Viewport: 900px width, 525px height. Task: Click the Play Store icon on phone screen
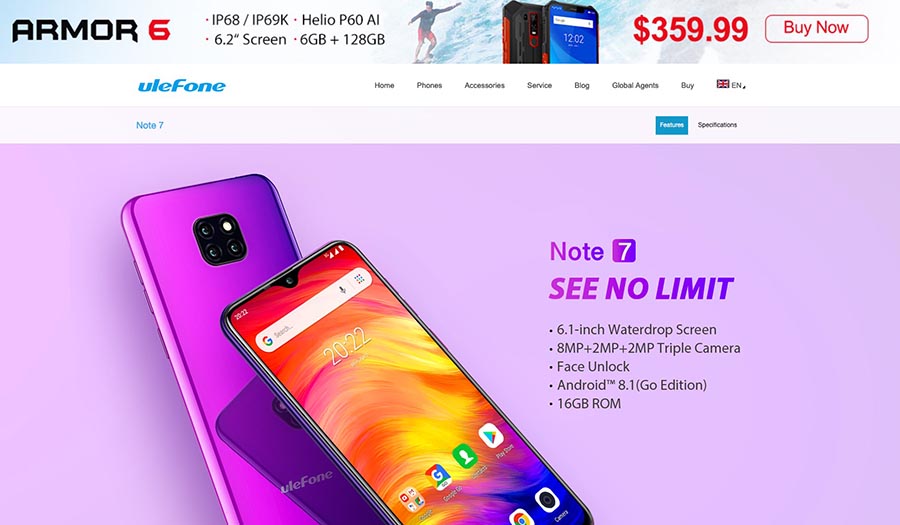pos(491,437)
